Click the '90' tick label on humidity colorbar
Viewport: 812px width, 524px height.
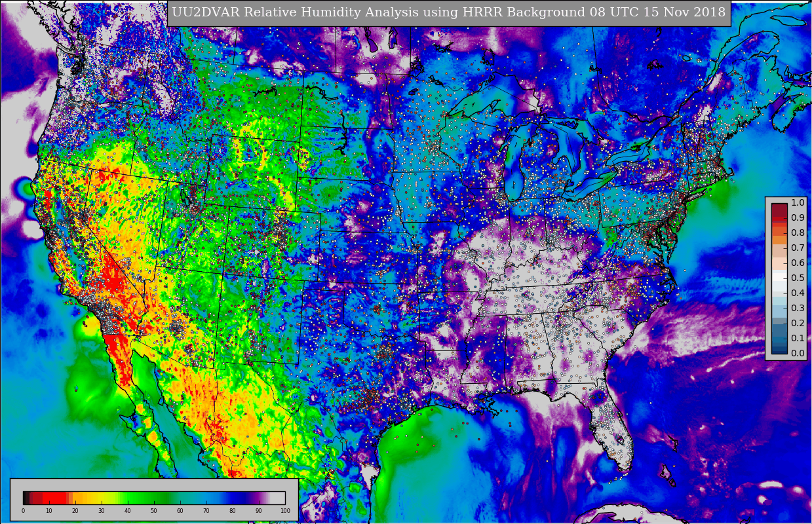pyautogui.click(x=259, y=511)
